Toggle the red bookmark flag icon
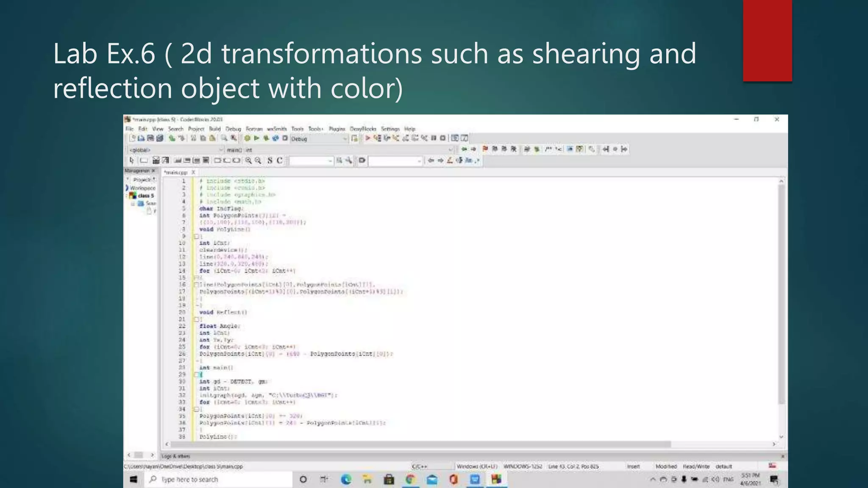868x488 pixels. (485, 149)
